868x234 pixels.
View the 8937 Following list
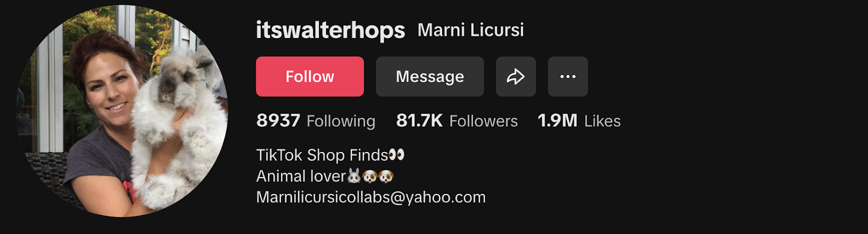[x=316, y=121]
